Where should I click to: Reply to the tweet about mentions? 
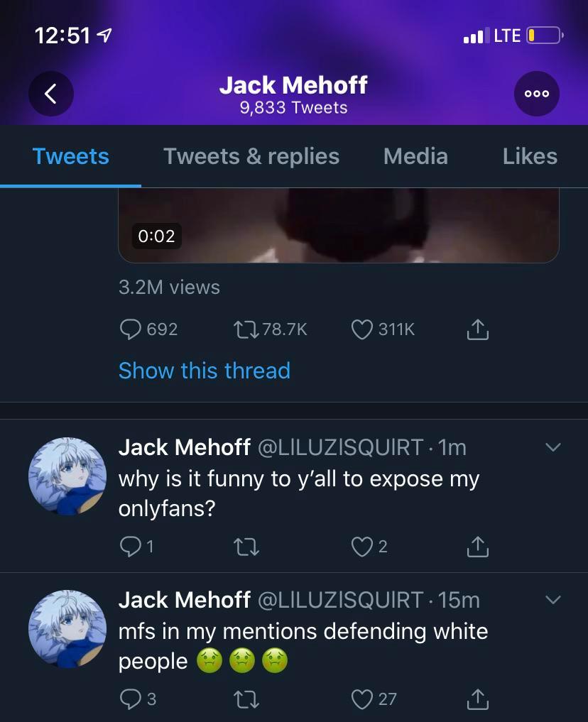pyautogui.click(x=131, y=699)
